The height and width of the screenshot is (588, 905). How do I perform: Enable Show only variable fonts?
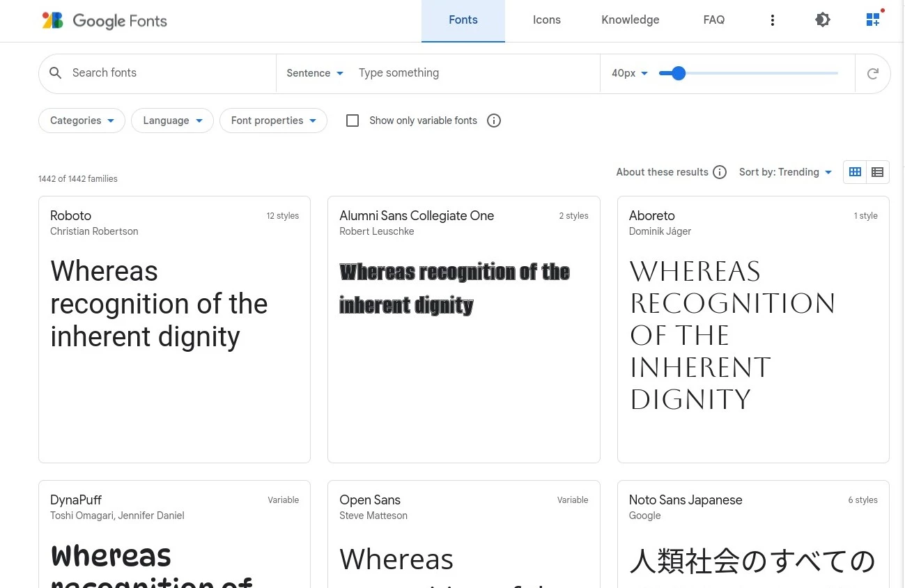pos(353,121)
